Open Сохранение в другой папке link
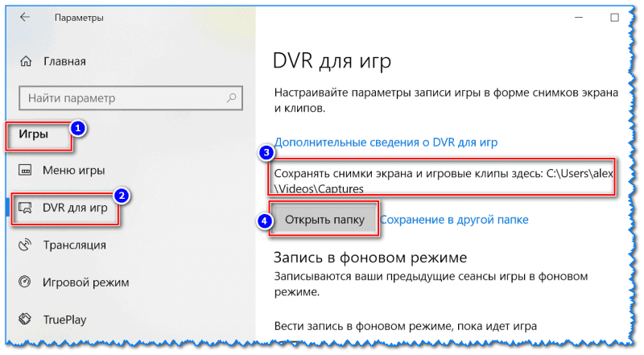The image size is (644, 355). tap(454, 220)
